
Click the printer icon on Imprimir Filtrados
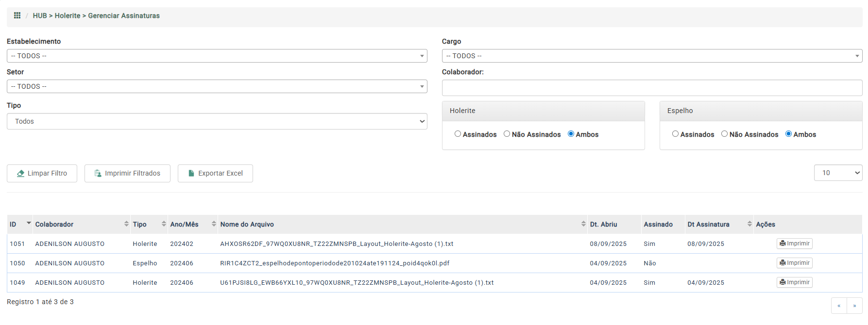click(x=98, y=174)
